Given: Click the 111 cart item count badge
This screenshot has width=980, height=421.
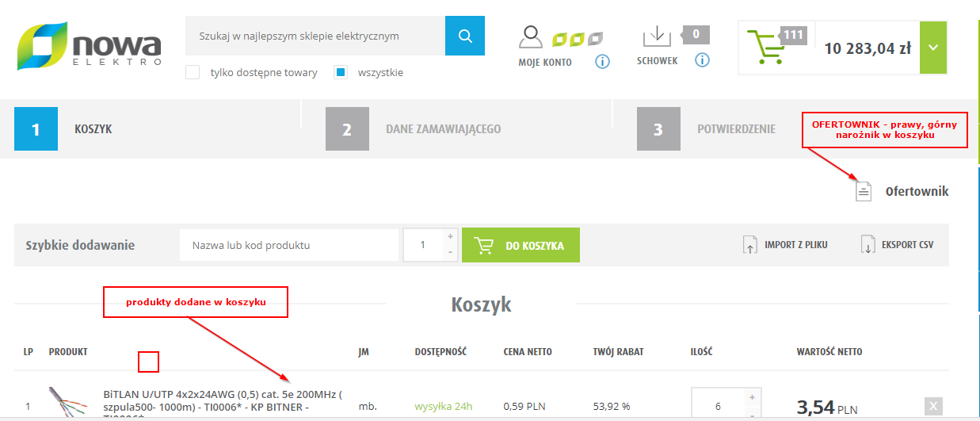Looking at the screenshot, I should point(794,34).
